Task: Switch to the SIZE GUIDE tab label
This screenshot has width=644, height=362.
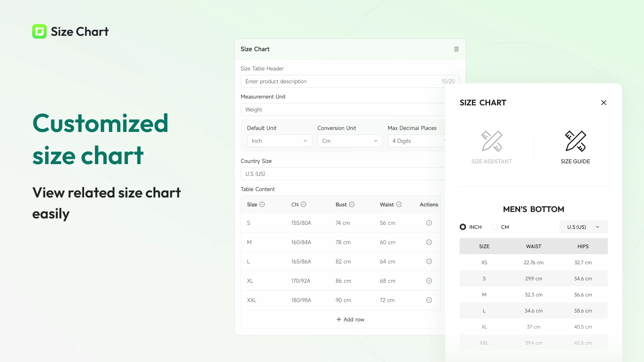Action: point(576,161)
